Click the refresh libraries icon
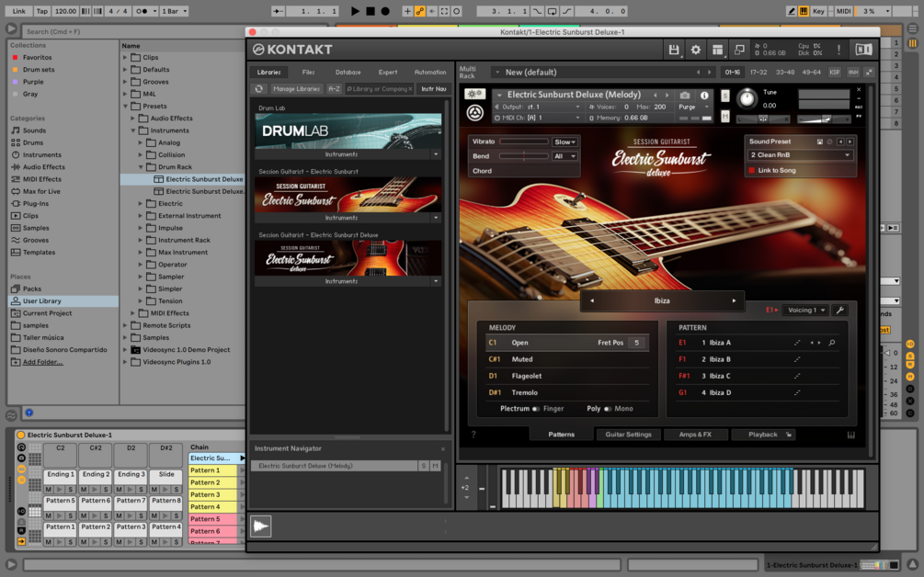This screenshot has height=577, width=924. (258, 89)
